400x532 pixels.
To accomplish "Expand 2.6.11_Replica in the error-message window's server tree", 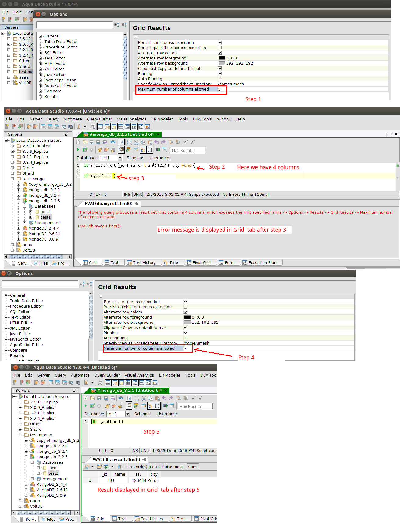I will click(x=12, y=146).
